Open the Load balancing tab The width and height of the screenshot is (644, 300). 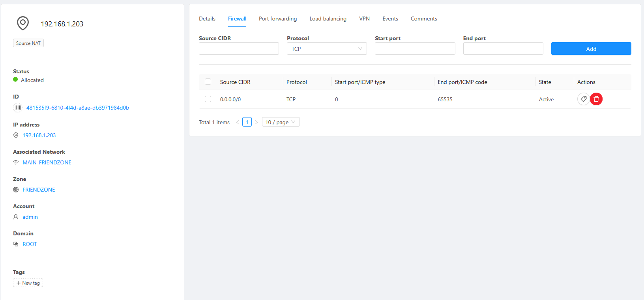328,19
